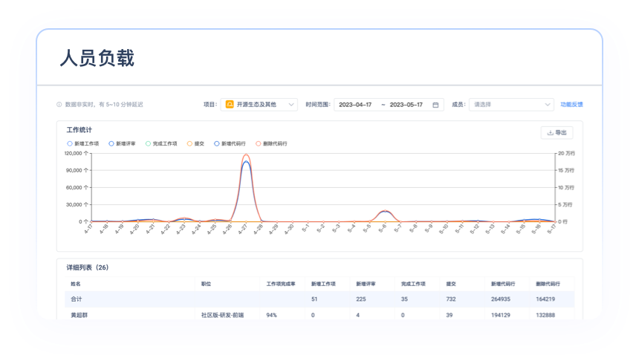Toggle the 新增代码行 legend series

(x=230, y=143)
